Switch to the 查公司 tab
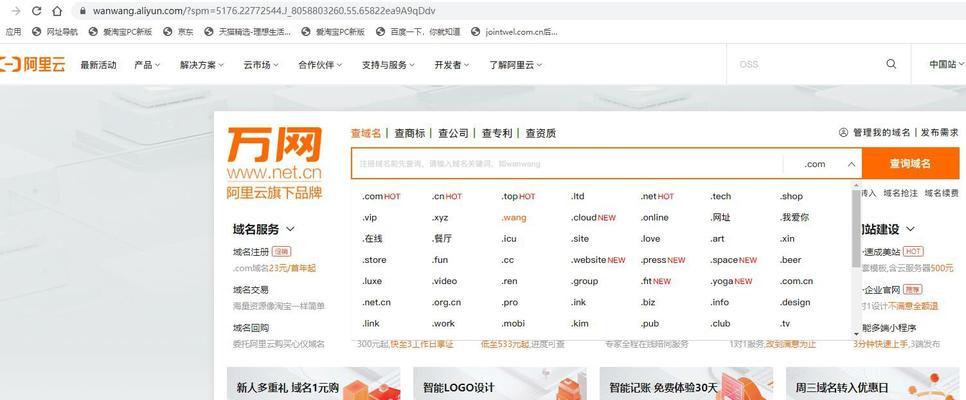The image size is (966, 400). tap(453, 133)
